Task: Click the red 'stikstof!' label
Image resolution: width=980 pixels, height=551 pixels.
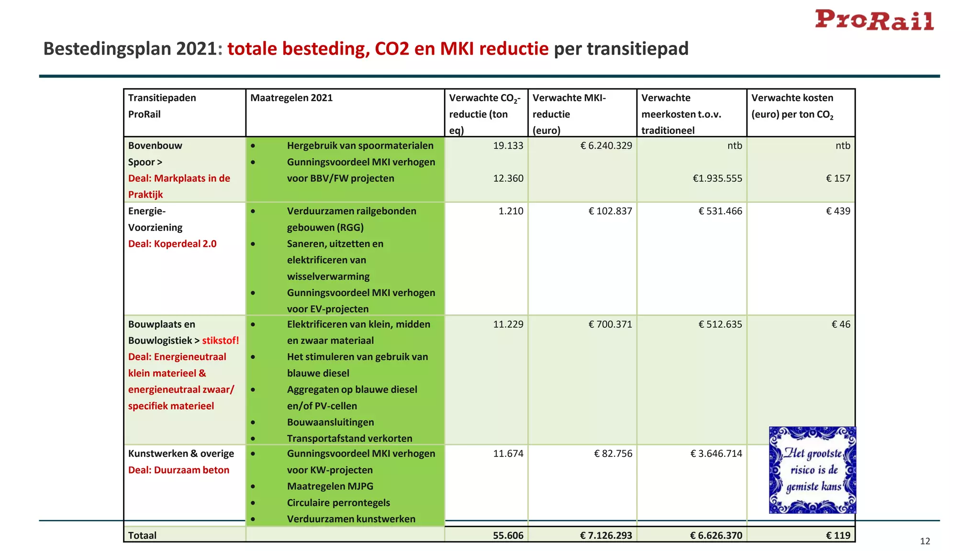Action: 220,341
